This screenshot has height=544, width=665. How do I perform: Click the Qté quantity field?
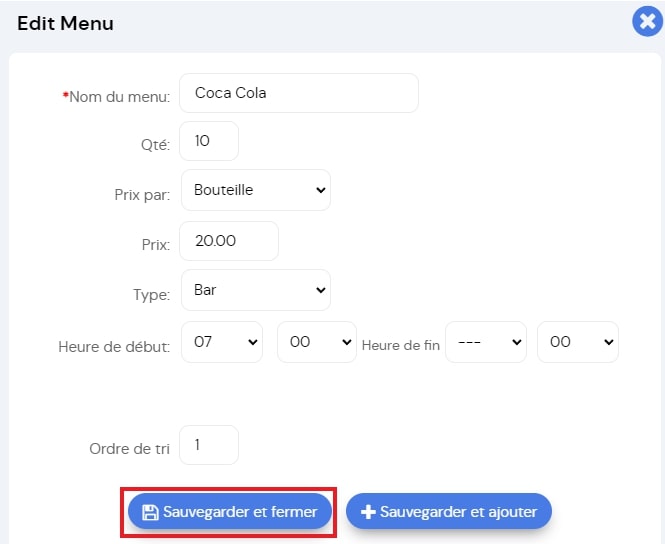point(209,141)
